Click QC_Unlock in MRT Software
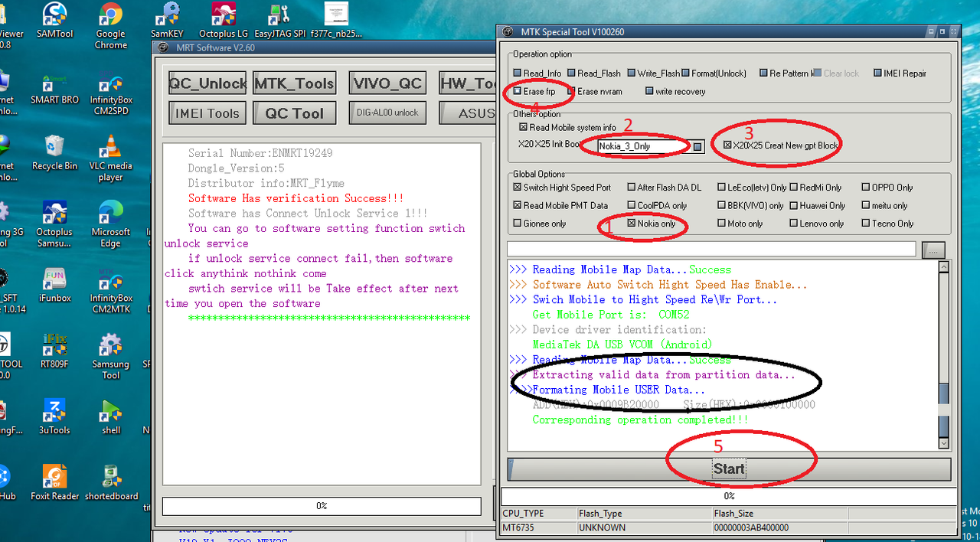 pyautogui.click(x=207, y=83)
